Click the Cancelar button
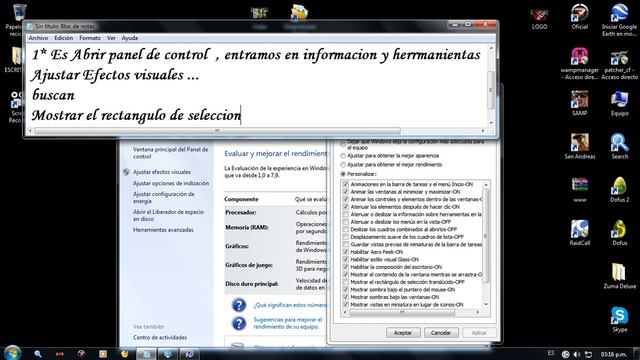Viewport: 640px width, 360px height. tap(441, 333)
